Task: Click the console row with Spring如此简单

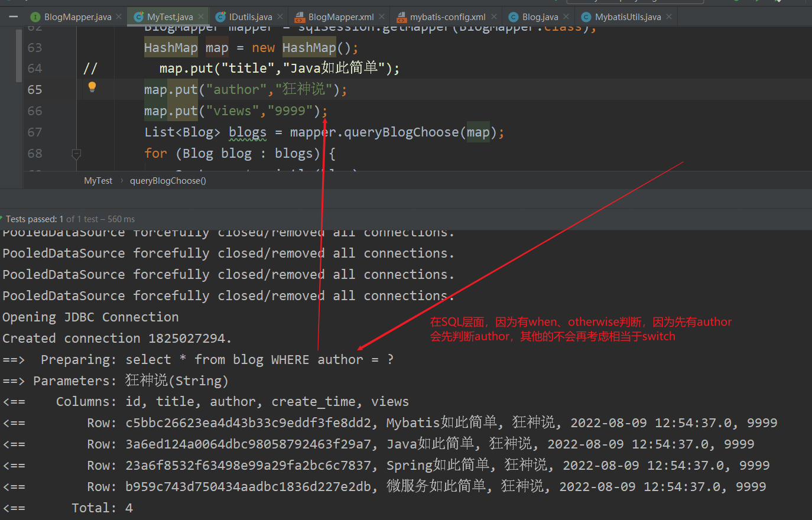Action: (386, 466)
